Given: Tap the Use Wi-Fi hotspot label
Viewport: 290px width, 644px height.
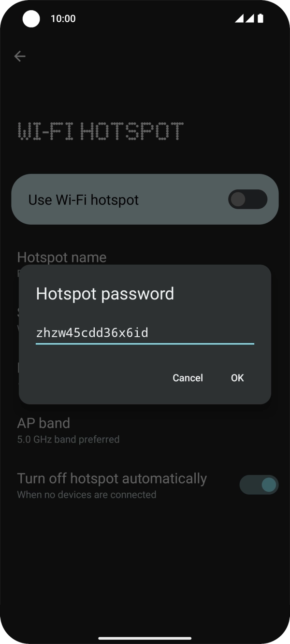Looking at the screenshot, I should (x=84, y=200).
